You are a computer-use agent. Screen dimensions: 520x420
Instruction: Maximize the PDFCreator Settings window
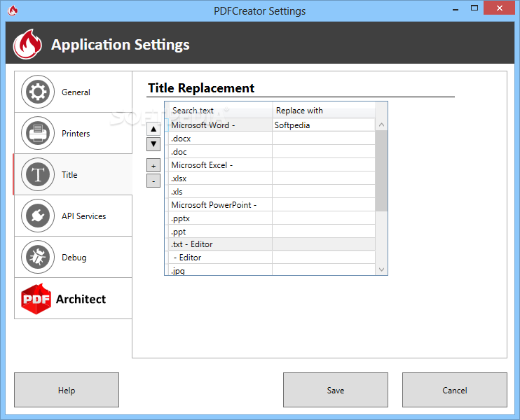pos(474,8)
